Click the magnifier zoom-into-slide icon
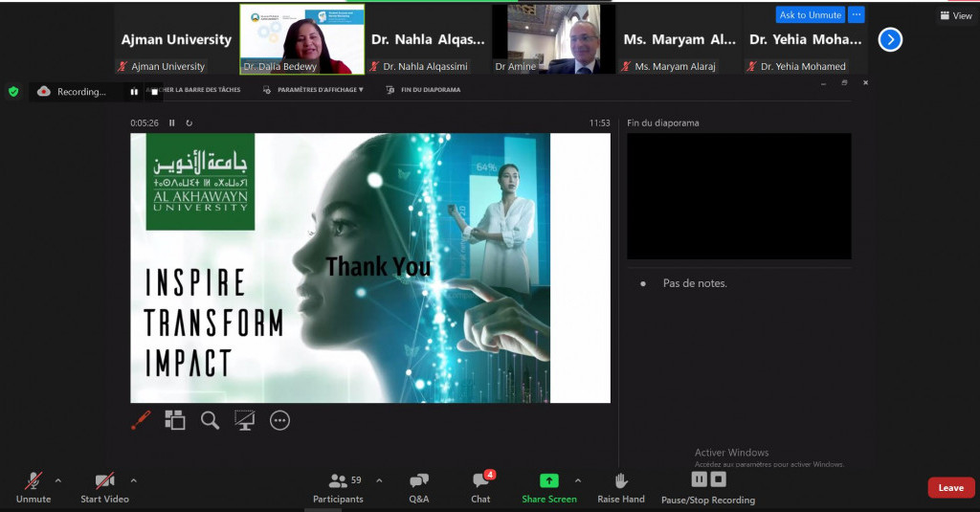The image size is (980, 512). [x=210, y=420]
